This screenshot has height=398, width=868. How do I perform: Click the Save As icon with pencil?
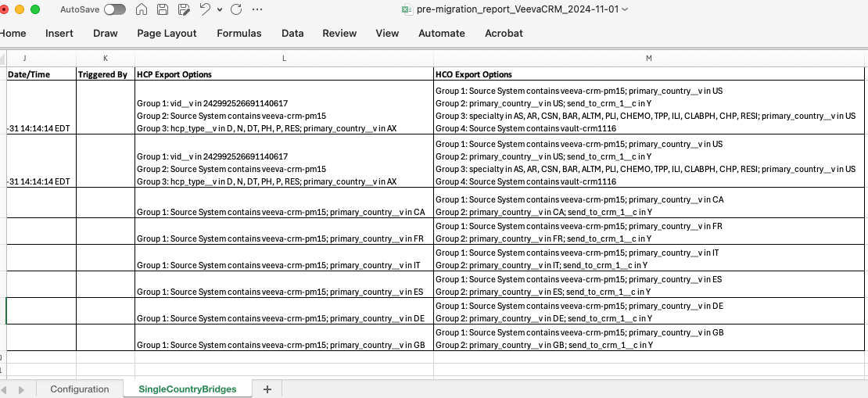pos(184,9)
